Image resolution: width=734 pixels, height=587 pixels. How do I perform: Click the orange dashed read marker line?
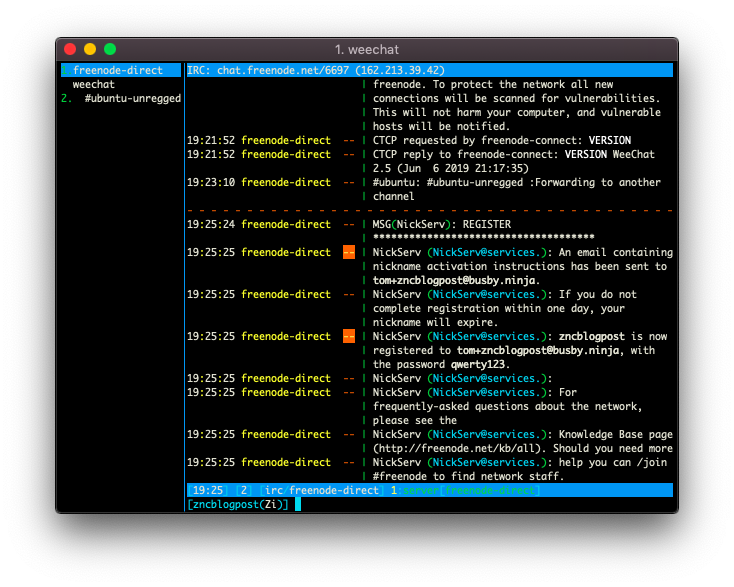(x=430, y=211)
